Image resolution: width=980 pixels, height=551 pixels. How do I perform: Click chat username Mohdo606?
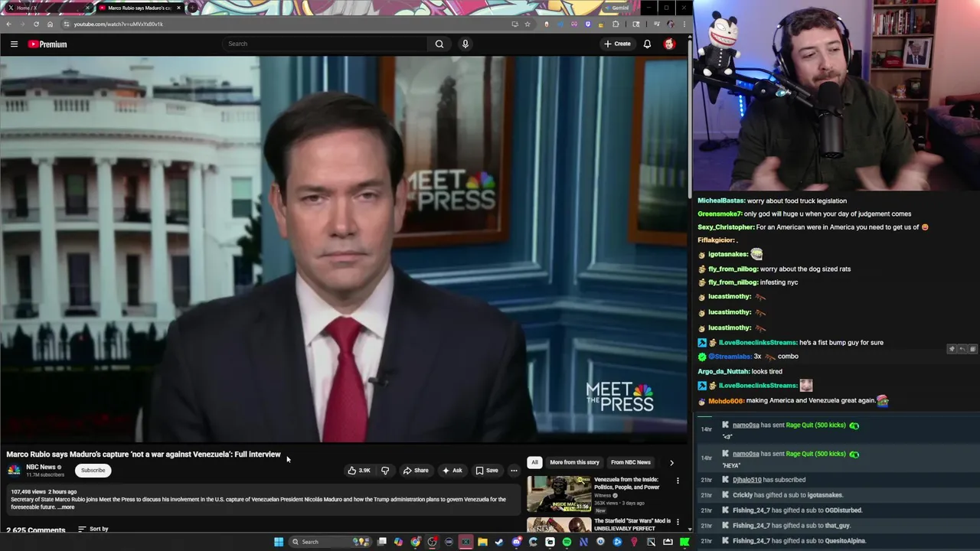[x=725, y=401]
